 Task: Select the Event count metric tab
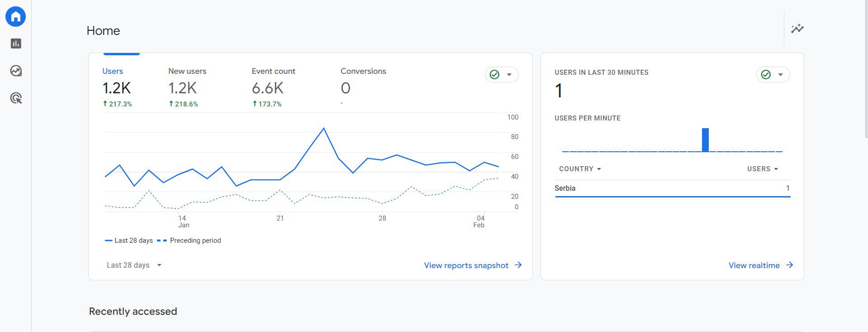[x=273, y=87]
